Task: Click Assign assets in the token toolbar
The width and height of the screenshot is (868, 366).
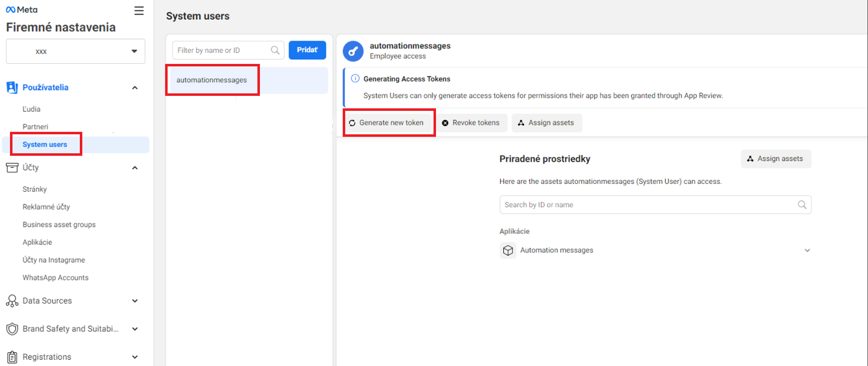Action: 547,123
